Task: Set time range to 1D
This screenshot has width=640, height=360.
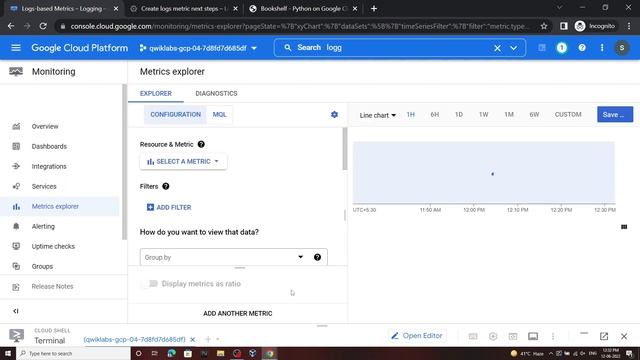Action: click(459, 115)
